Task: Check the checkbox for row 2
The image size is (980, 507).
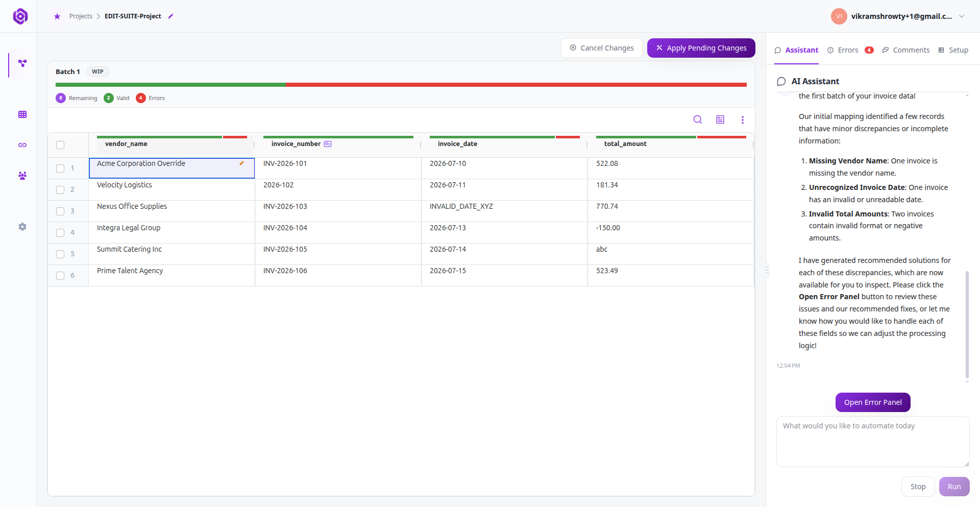Action: (60, 190)
